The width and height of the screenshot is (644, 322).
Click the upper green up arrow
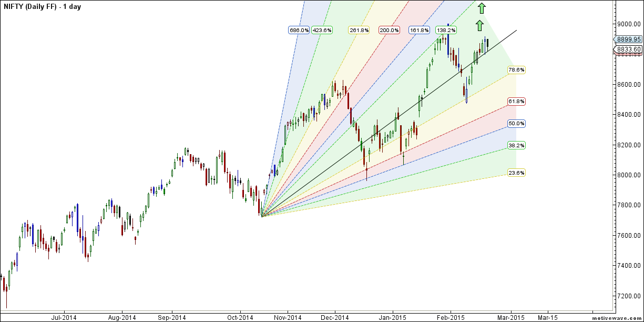(x=482, y=8)
